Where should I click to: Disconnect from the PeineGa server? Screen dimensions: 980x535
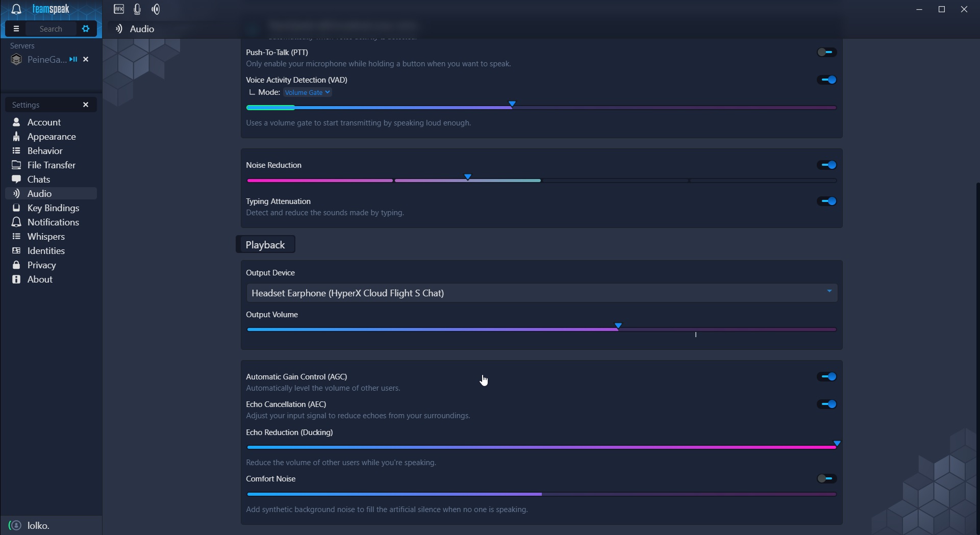tap(86, 60)
